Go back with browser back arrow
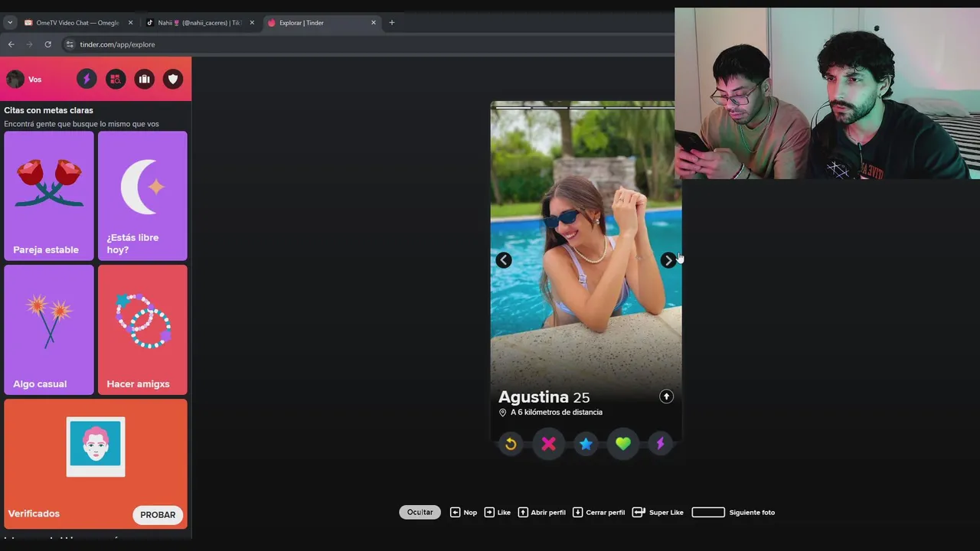 pyautogui.click(x=11, y=44)
